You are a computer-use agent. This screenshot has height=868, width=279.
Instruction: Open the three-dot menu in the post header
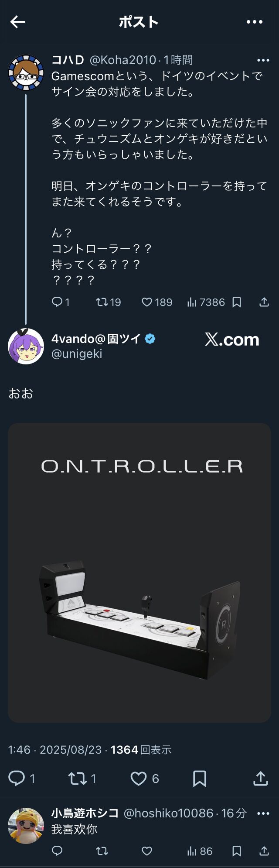click(x=255, y=22)
